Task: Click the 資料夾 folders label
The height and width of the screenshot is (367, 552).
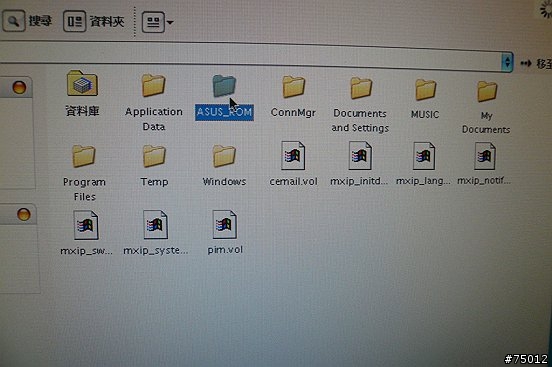Action: coord(107,21)
